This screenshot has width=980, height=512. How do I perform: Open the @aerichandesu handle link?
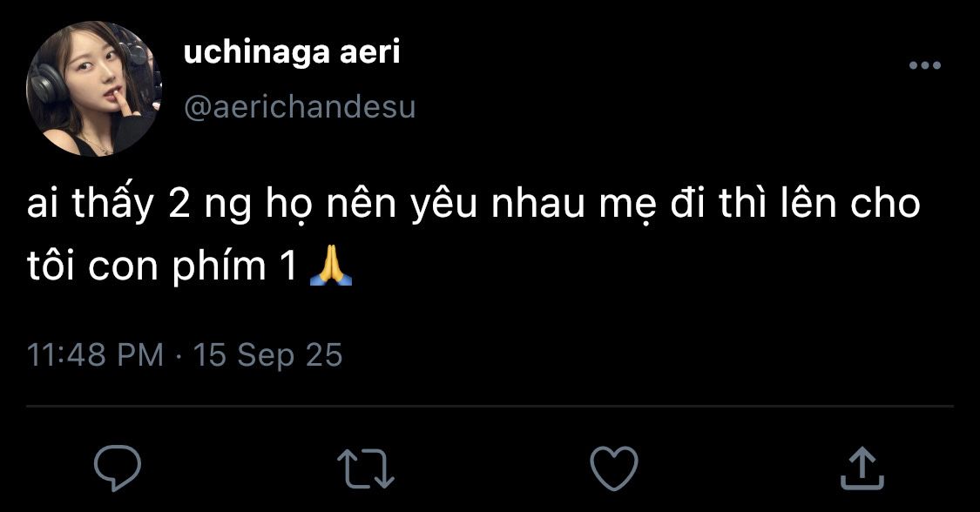[300, 107]
